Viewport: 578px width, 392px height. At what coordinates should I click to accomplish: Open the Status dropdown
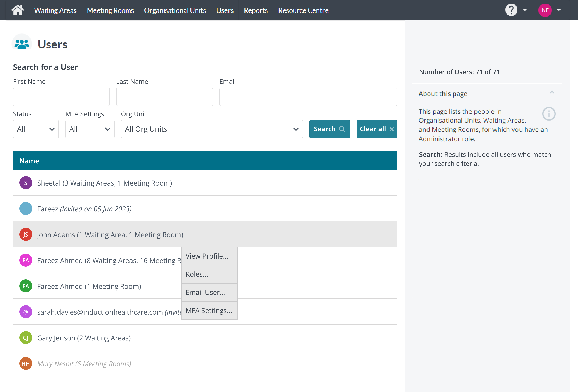pyautogui.click(x=36, y=129)
